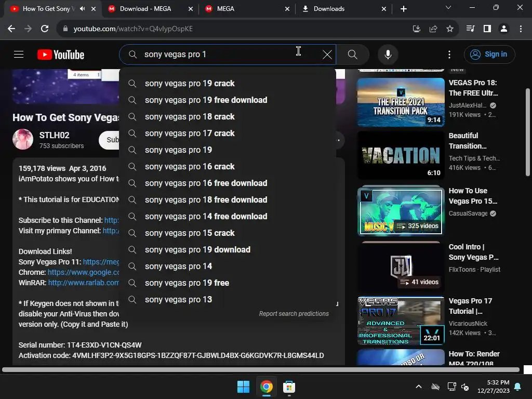Open media control icon in Chrome toolbar
Viewport: 532px width, 399px height.
[471, 29]
